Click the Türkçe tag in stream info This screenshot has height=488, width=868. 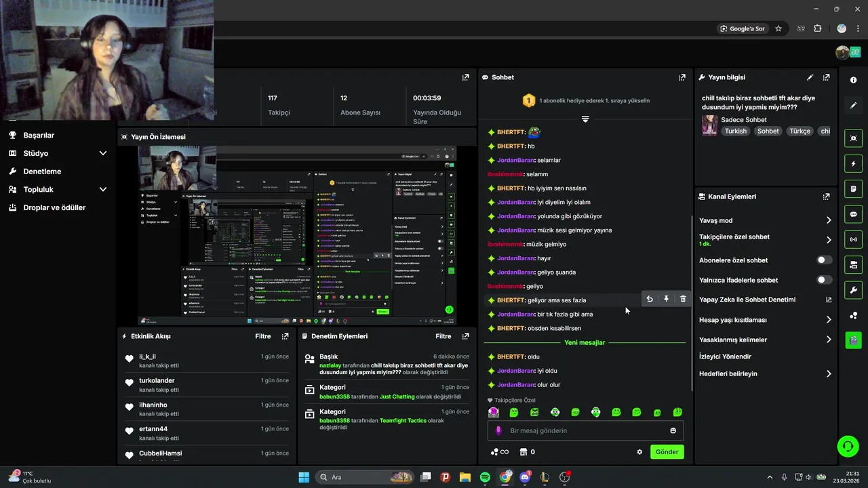pyautogui.click(x=800, y=131)
